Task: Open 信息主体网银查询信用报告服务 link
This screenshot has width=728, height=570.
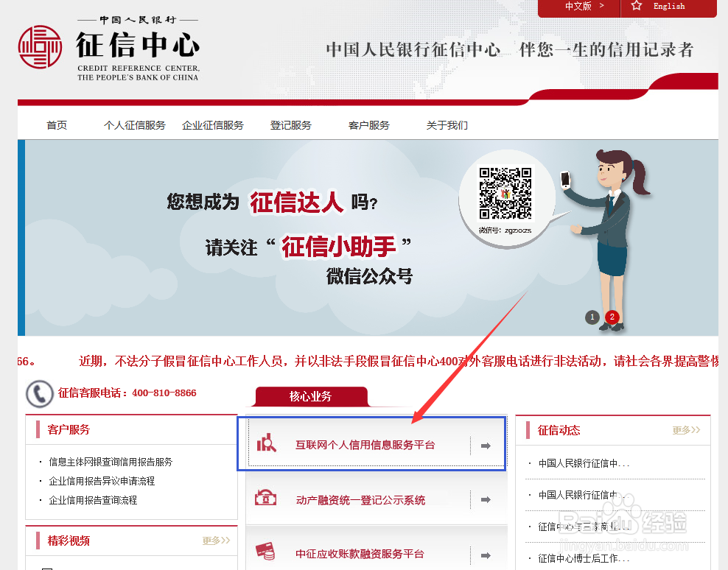Action: [x=111, y=462]
